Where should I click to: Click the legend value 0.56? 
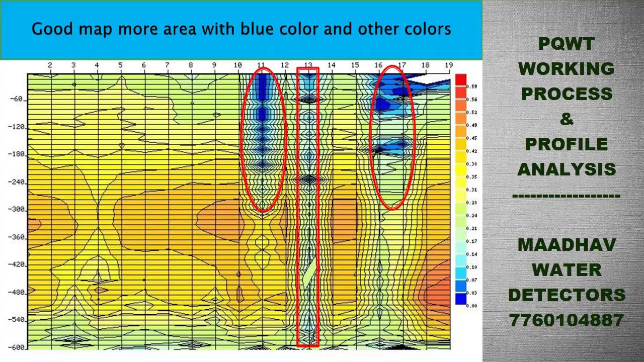tap(472, 100)
